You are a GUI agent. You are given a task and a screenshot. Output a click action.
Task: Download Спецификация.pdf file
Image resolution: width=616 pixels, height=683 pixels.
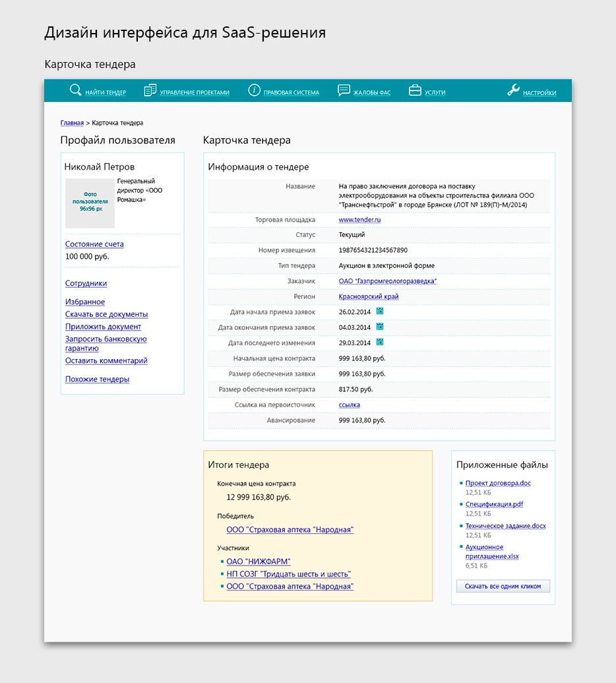[494, 504]
